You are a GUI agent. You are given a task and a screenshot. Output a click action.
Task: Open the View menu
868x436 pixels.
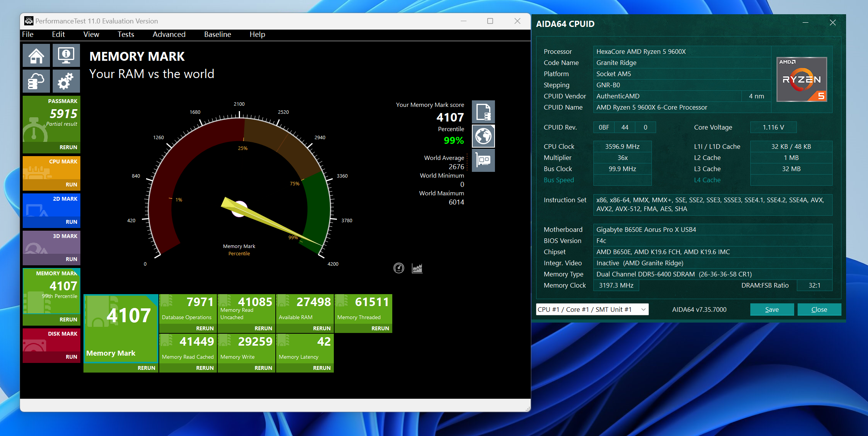pyautogui.click(x=91, y=34)
